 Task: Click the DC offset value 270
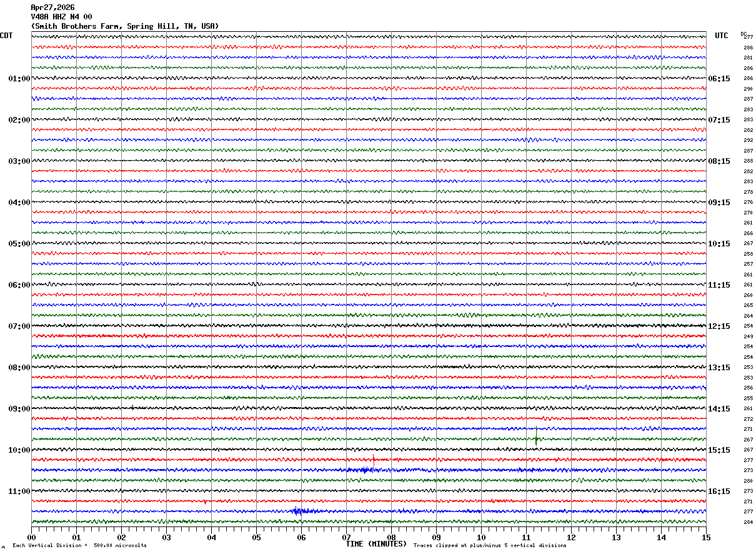(x=748, y=213)
